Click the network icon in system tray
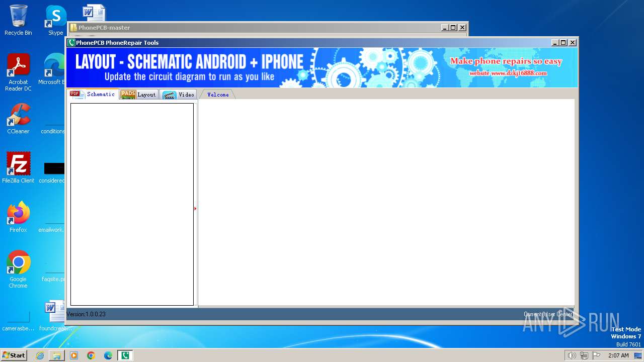This screenshot has width=644, height=362. [x=584, y=355]
